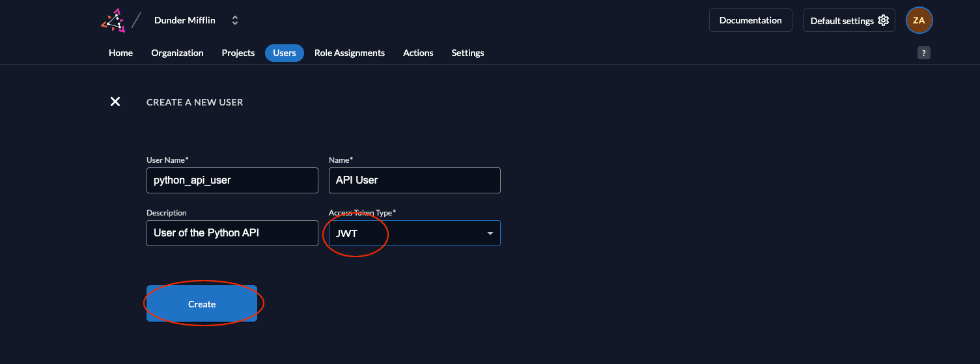This screenshot has height=364, width=980.
Task: Click the Name field containing API User
Action: [414, 180]
